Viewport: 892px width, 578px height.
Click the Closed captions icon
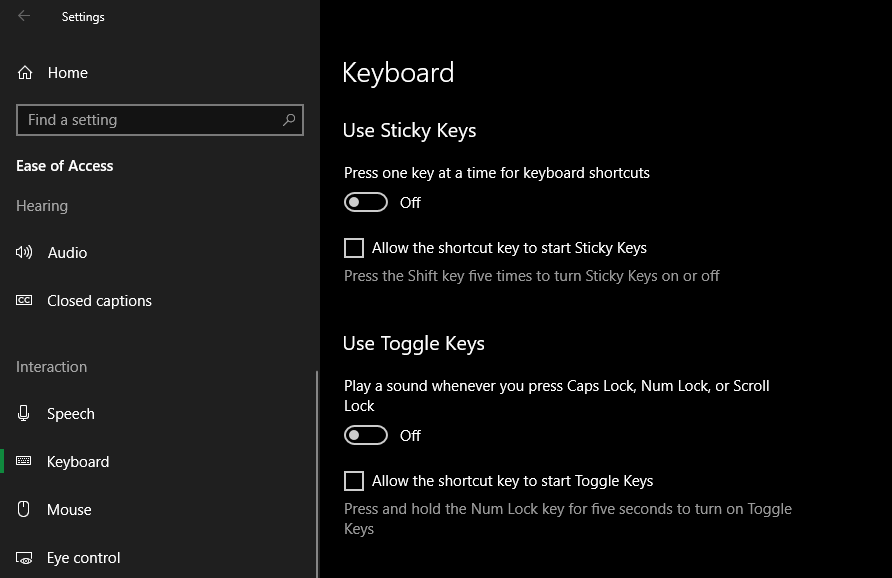pos(23,300)
